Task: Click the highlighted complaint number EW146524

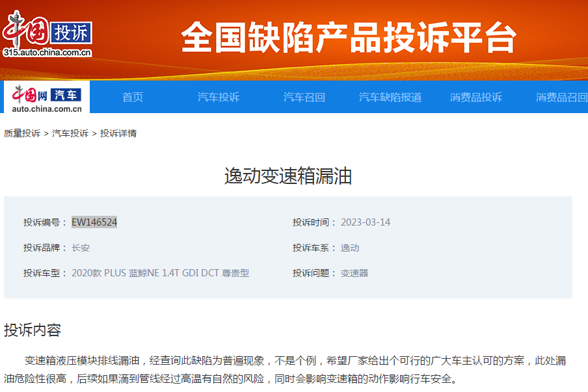Action: (x=94, y=222)
